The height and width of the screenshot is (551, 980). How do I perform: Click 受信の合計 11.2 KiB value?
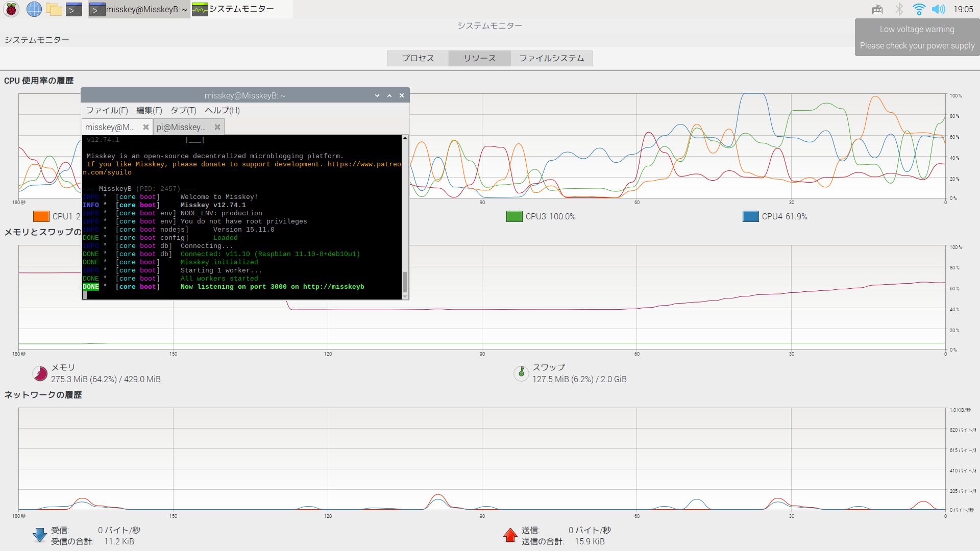click(119, 542)
